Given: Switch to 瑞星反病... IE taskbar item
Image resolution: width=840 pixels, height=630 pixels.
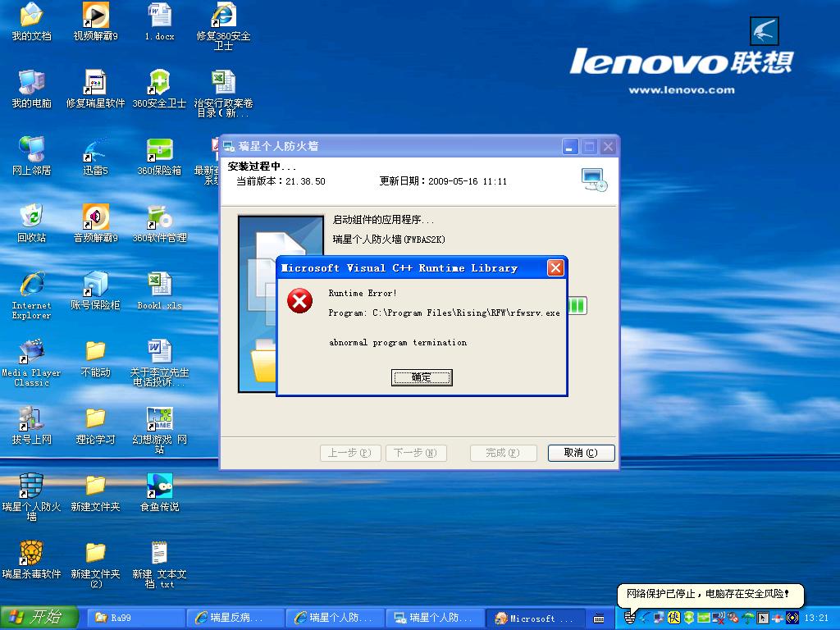Looking at the screenshot, I should (235, 618).
